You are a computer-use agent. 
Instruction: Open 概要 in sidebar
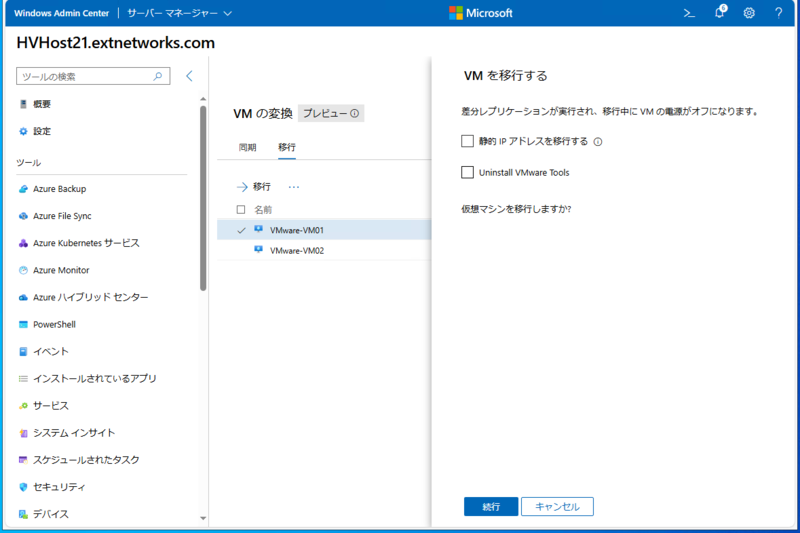point(42,104)
